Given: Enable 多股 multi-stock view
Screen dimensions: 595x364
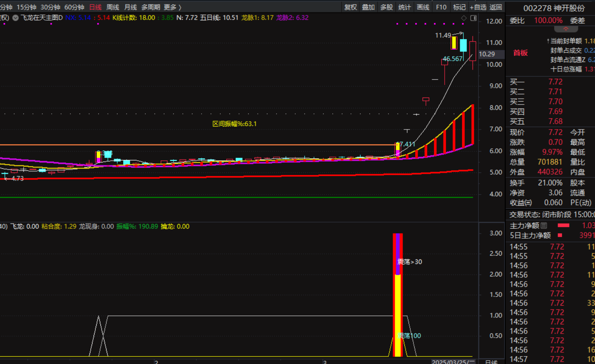Looking at the screenshot, I should [386, 7].
